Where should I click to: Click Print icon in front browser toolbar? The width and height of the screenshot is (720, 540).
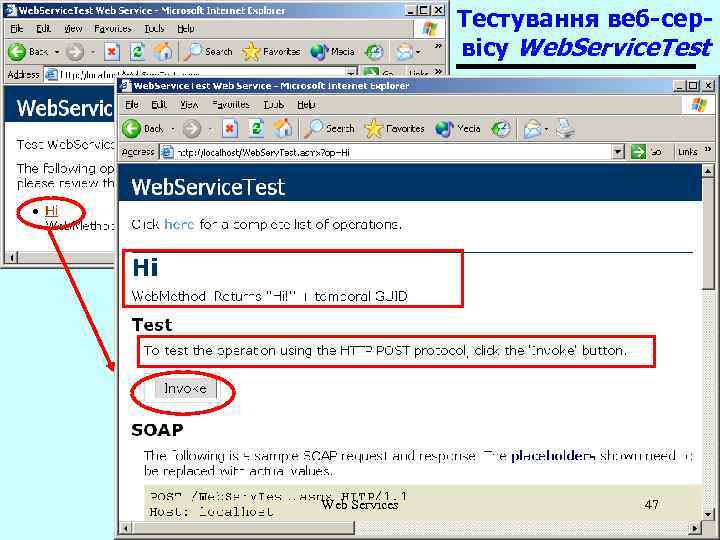(565, 129)
